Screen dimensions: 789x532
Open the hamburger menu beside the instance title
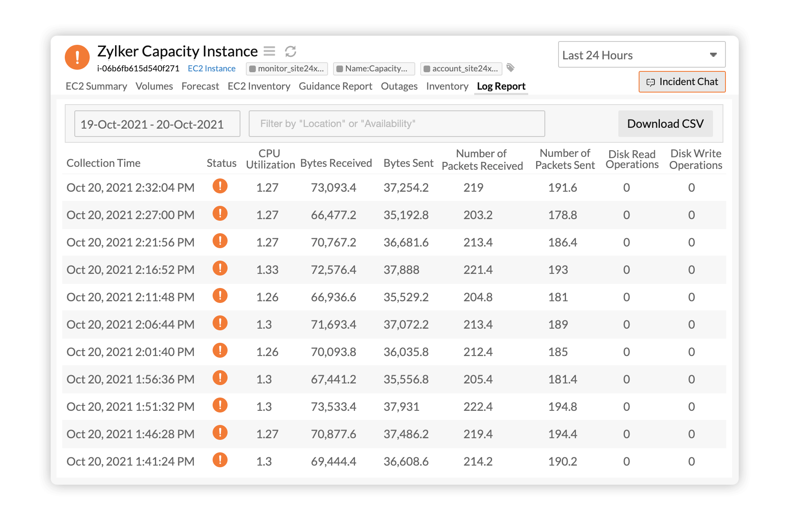pos(270,51)
